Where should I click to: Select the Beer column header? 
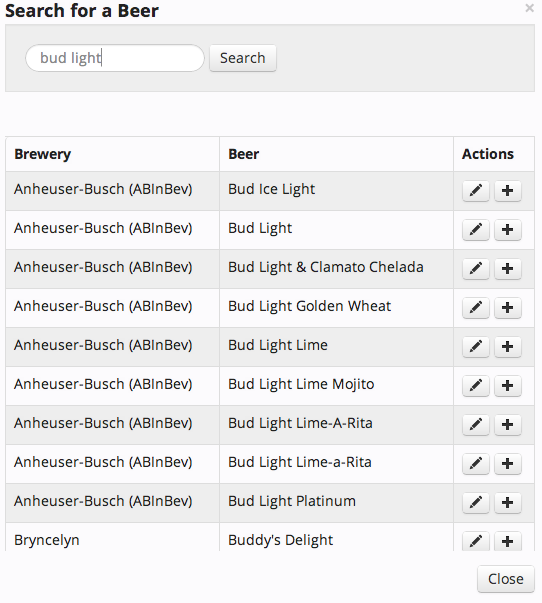[x=243, y=154]
